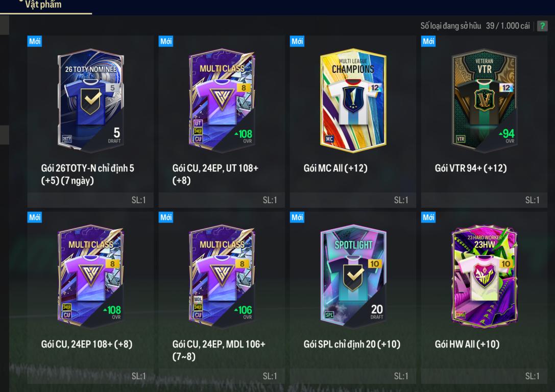Select the Veteran VTR pack card
Image resolution: width=555 pixels, height=392 pixels.
coord(484,101)
